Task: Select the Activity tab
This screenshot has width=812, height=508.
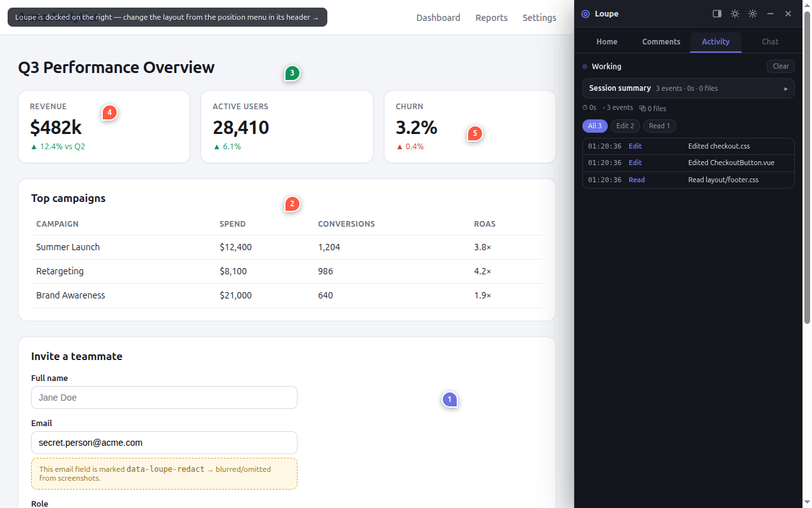Action: [x=716, y=41]
